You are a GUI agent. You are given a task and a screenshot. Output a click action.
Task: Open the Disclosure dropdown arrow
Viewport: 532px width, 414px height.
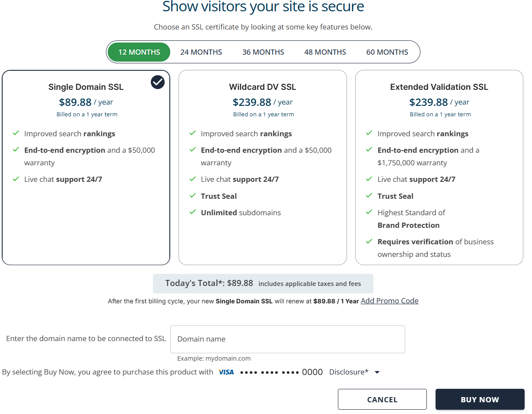point(377,372)
